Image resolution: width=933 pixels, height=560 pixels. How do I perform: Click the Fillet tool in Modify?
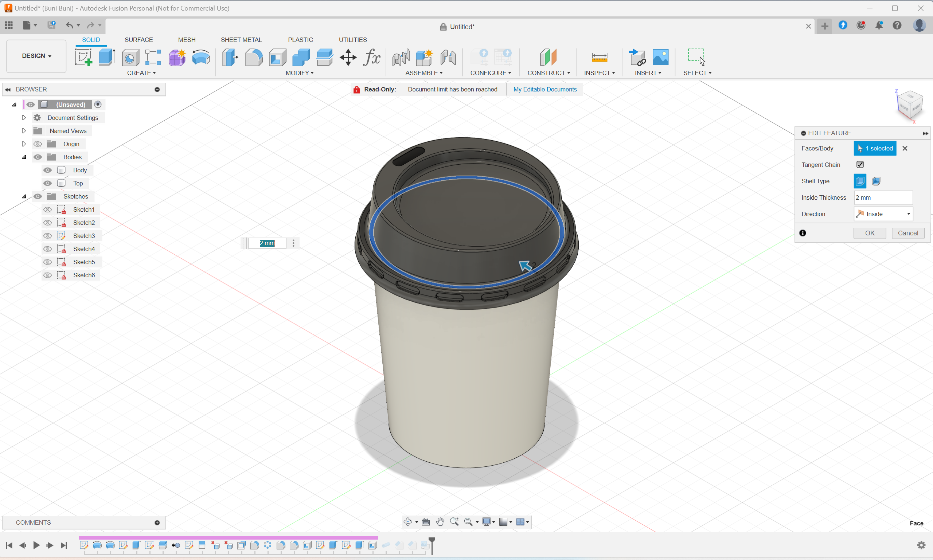(254, 57)
